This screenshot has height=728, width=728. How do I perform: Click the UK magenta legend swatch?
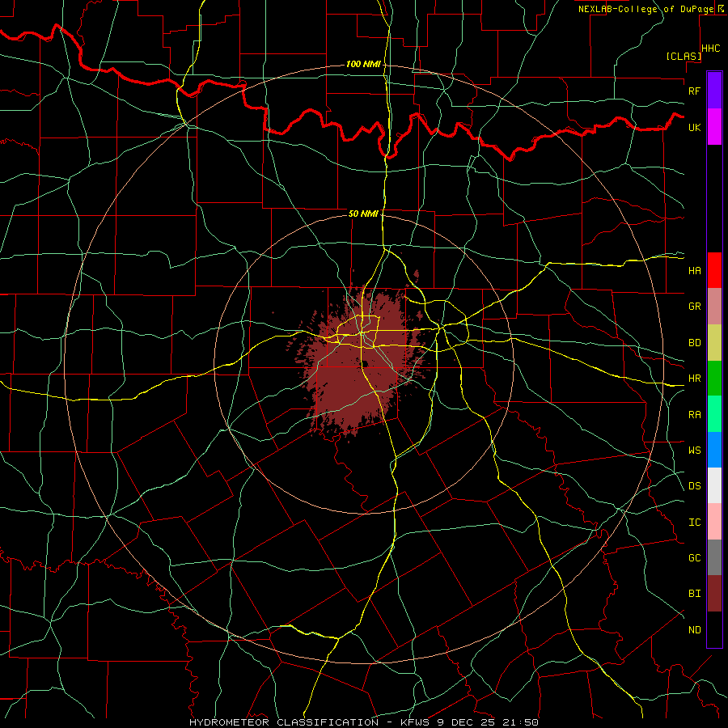pyautogui.click(x=714, y=127)
